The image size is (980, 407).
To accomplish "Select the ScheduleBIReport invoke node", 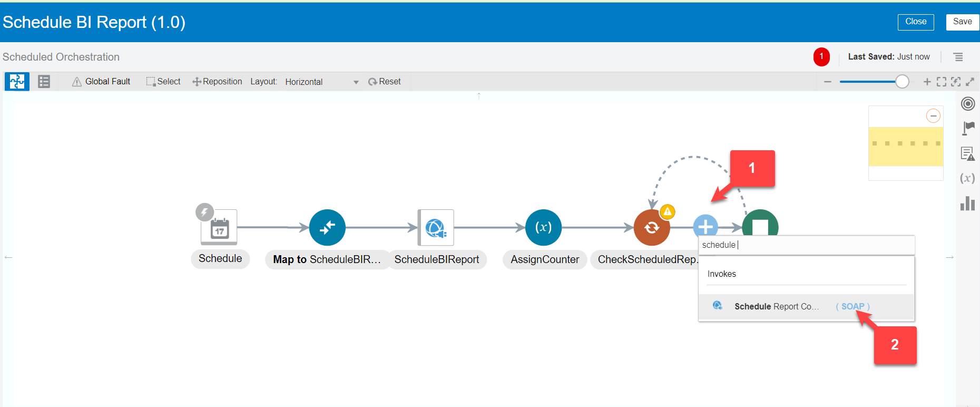I will click(436, 228).
